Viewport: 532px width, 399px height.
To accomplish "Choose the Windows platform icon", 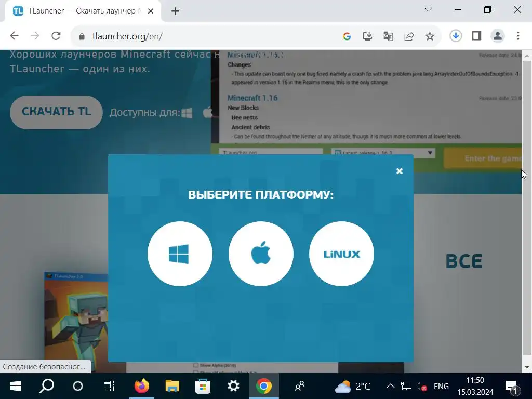I will [x=180, y=254].
